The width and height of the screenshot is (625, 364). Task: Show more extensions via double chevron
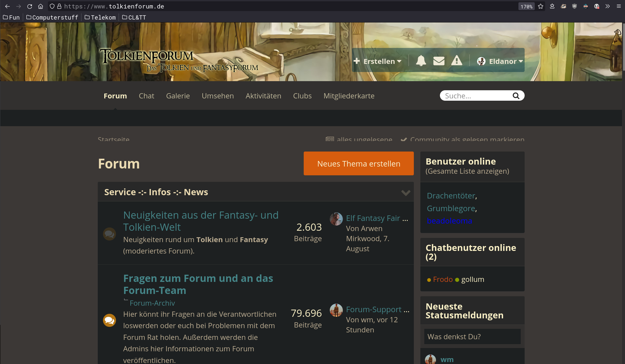coord(607,6)
